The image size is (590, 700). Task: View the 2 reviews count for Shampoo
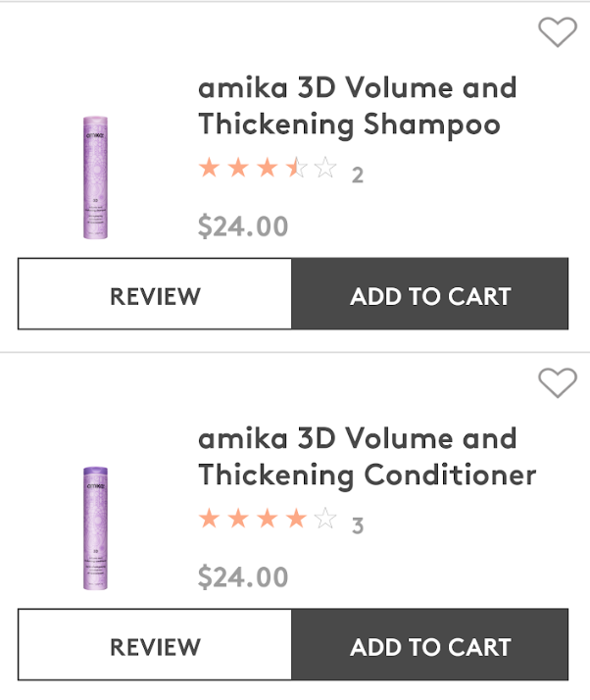pos(358,175)
